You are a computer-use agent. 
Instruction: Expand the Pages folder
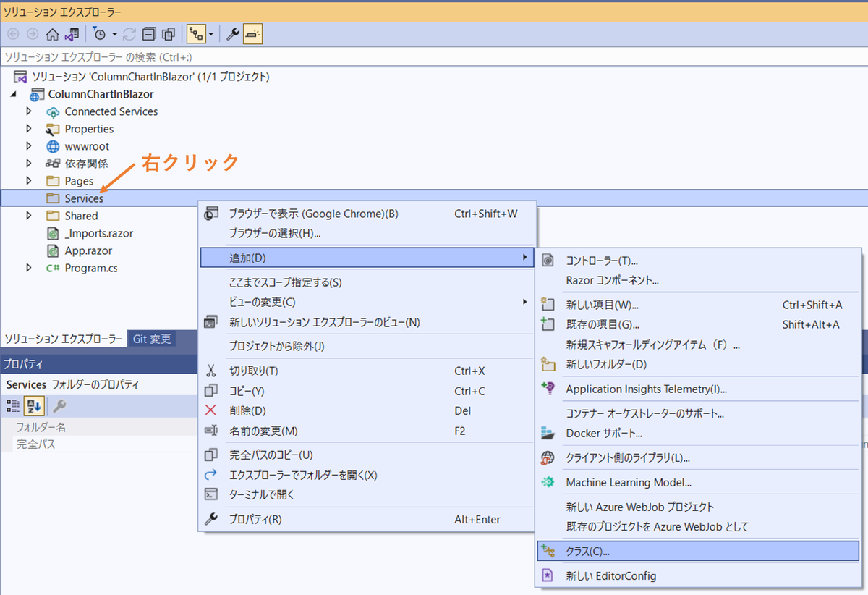click(29, 181)
